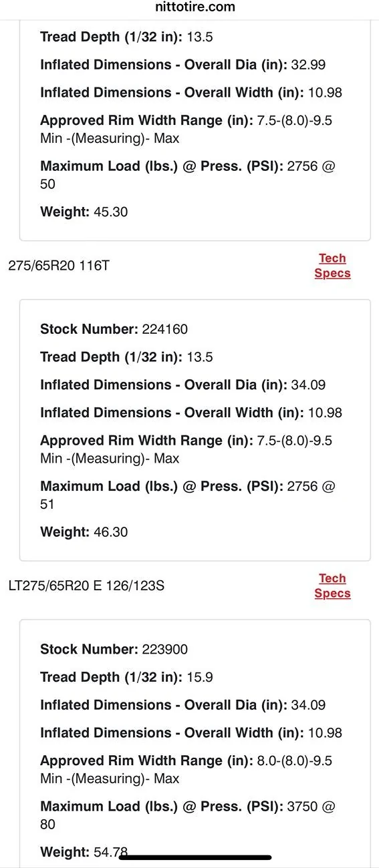Select the LT275/65R20 E 126/123S size heading
The width and height of the screenshot is (379, 868).
[x=86, y=586]
